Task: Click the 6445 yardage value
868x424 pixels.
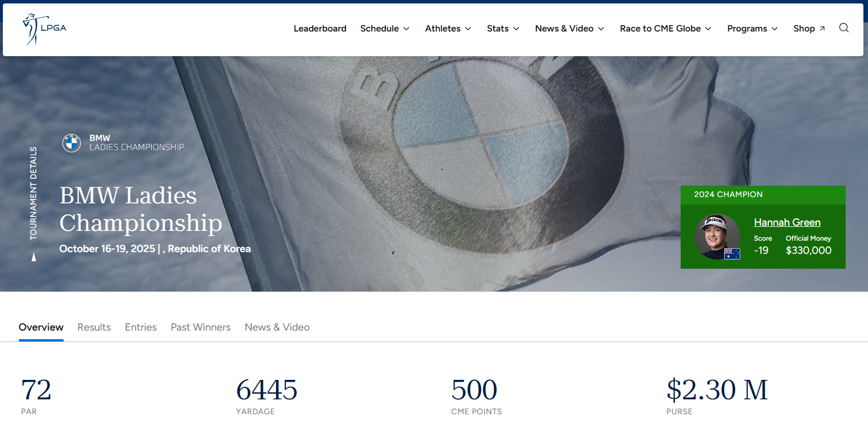Action: click(x=266, y=390)
